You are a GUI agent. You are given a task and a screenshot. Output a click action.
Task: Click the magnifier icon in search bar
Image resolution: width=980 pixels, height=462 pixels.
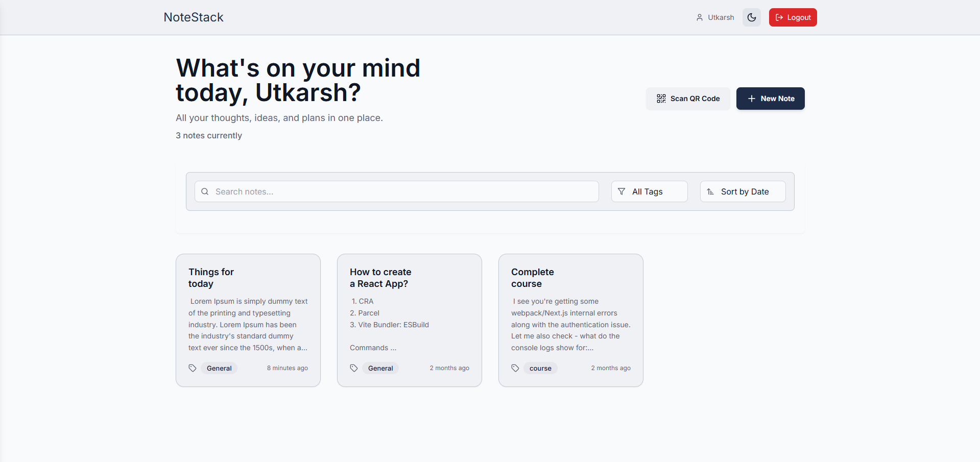(x=205, y=191)
